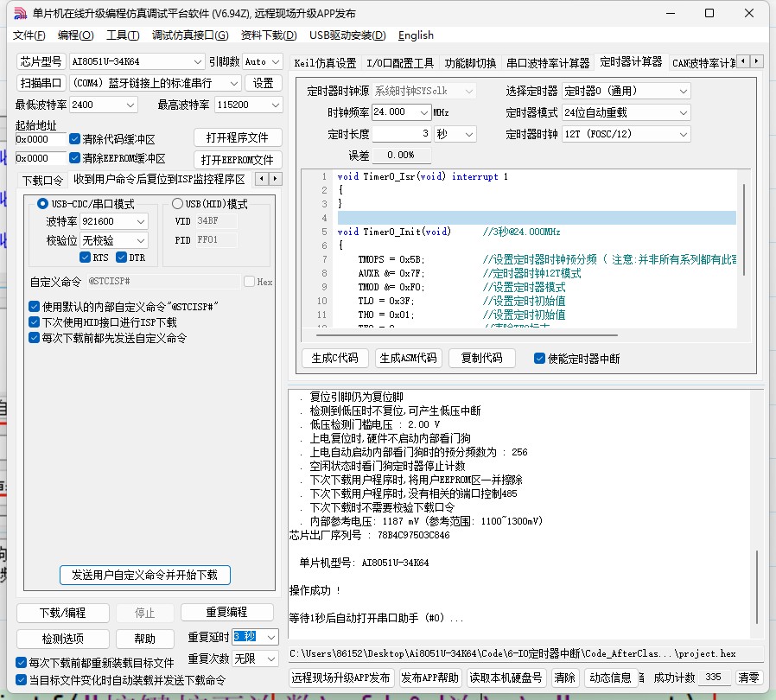This screenshot has width=776, height=700.
Task: Click the app logo icon in title bar
Action: (20, 13)
